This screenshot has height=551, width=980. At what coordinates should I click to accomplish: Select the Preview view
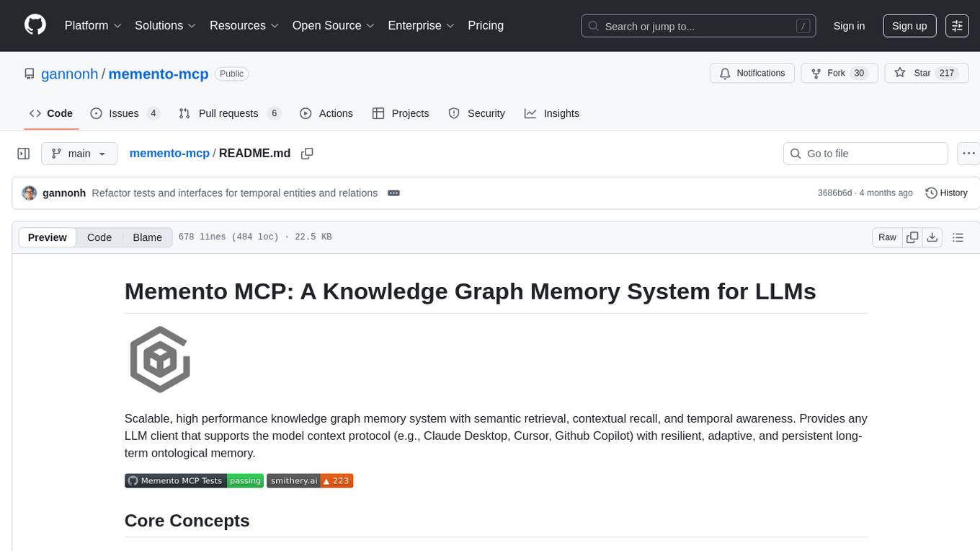click(48, 237)
